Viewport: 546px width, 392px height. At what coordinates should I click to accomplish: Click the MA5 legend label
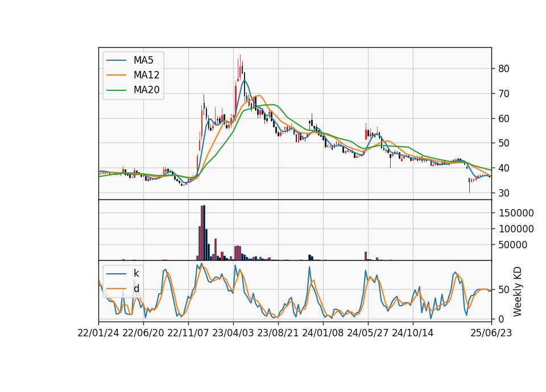pos(143,60)
